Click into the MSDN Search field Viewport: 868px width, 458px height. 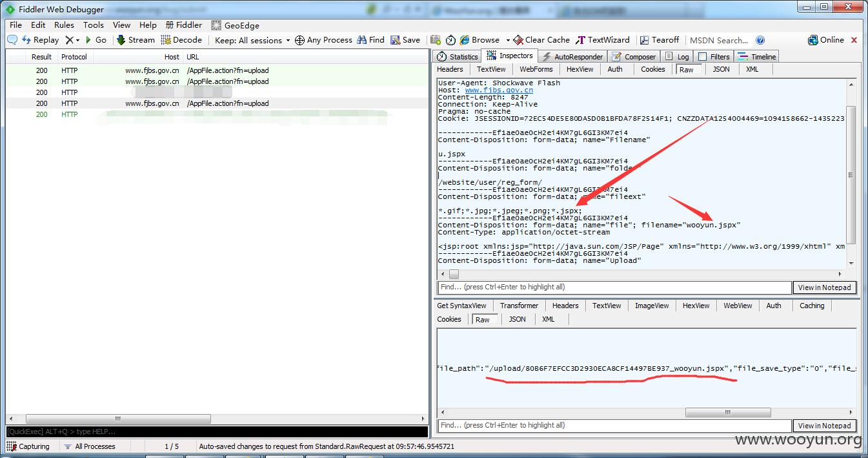[719, 40]
